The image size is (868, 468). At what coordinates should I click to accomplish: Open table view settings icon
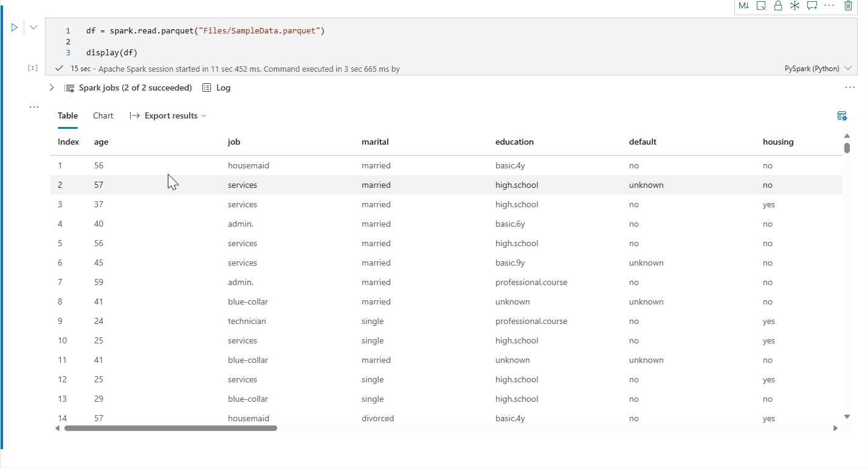point(842,116)
